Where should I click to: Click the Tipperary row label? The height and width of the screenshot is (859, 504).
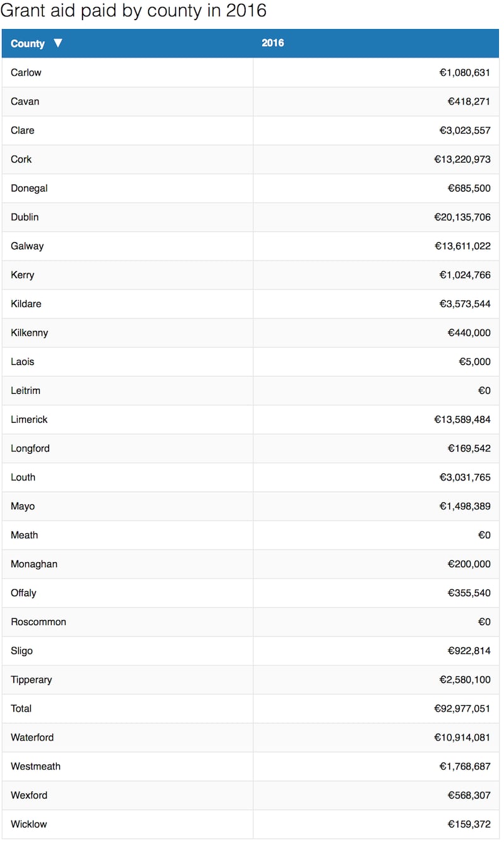[31, 680]
